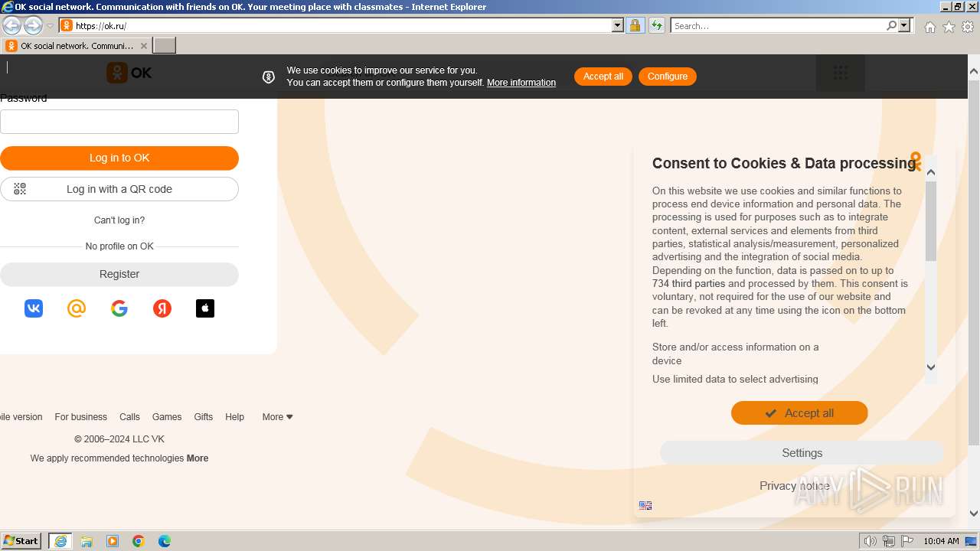
Task: Open the IE home icon
Action: [929, 27]
